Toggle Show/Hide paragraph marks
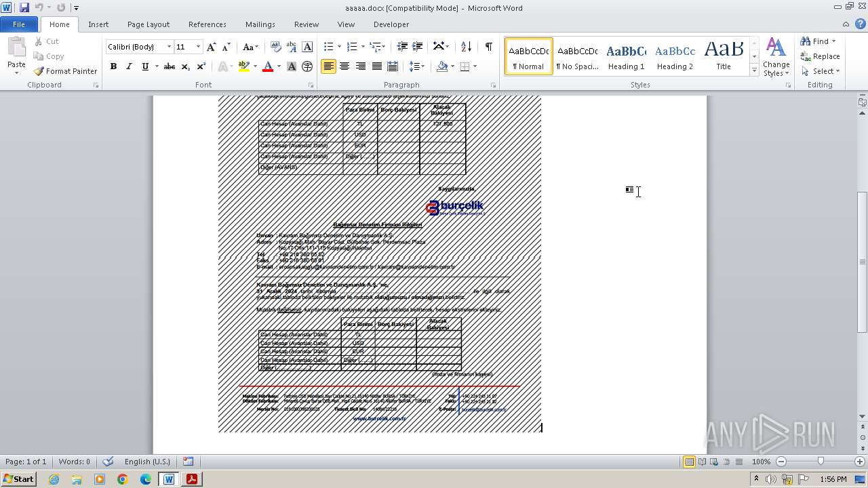This screenshot has height=488, width=868. click(x=488, y=47)
